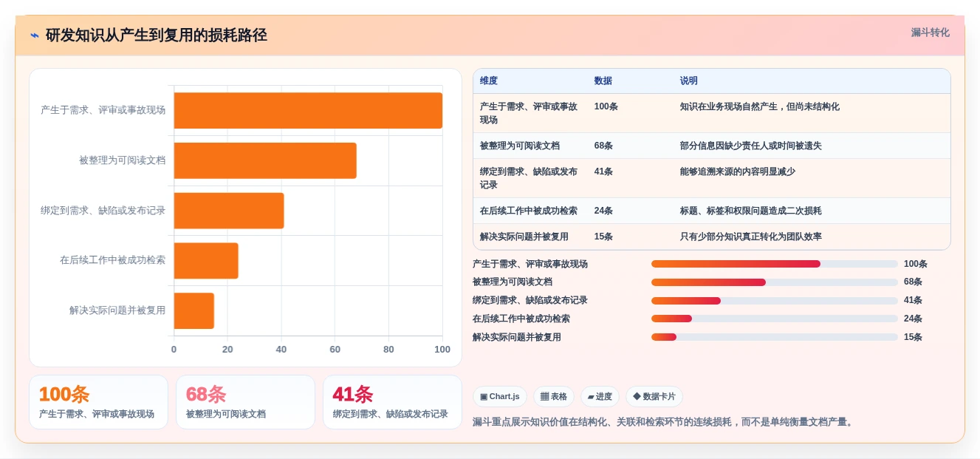
Task: Click chart axis label 解决实际问题并被复用
Action: [x=117, y=310]
